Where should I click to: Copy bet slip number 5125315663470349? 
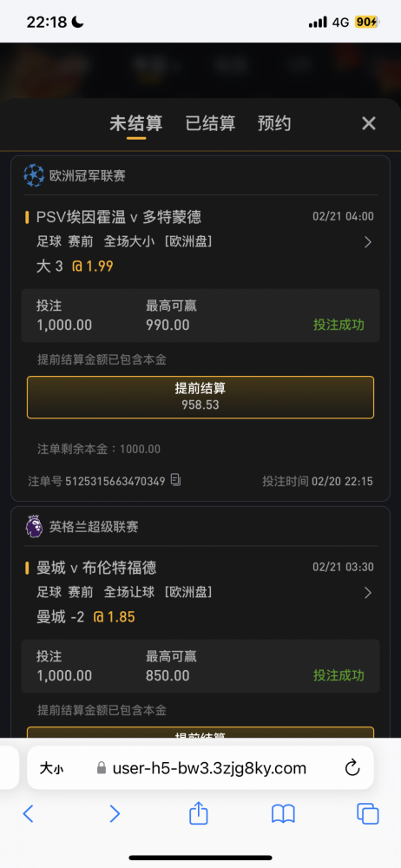pyautogui.click(x=175, y=480)
